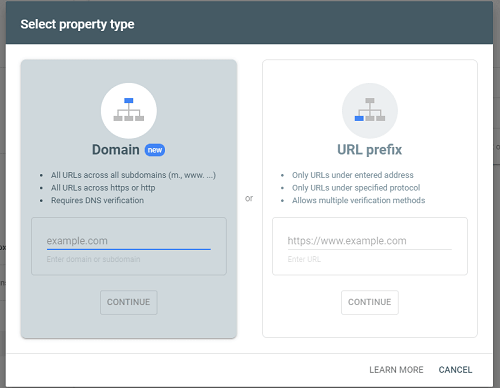Click CONTINUE under the Domain card
The width and height of the screenshot is (500, 388).
point(129,302)
